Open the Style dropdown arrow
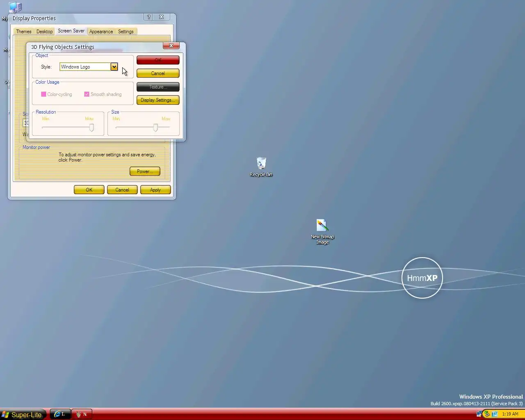 (114, 67)
